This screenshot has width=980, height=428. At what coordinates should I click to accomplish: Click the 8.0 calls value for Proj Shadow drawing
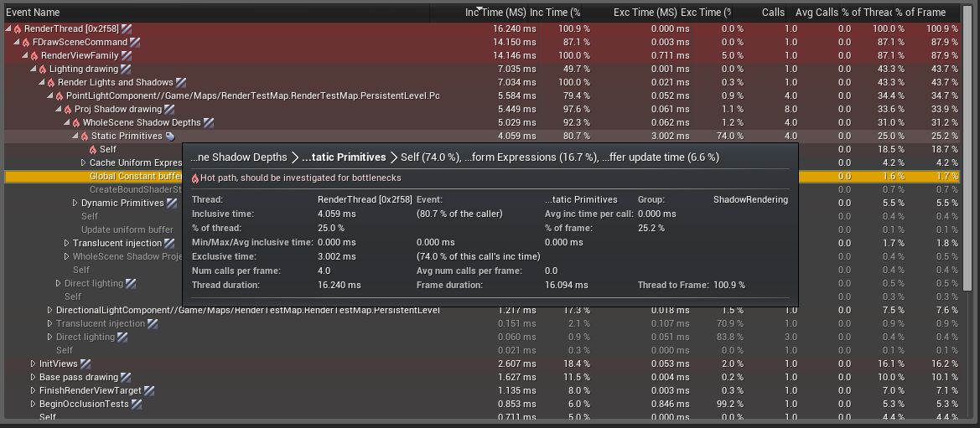pyautogui.click(x=791, y=110)
